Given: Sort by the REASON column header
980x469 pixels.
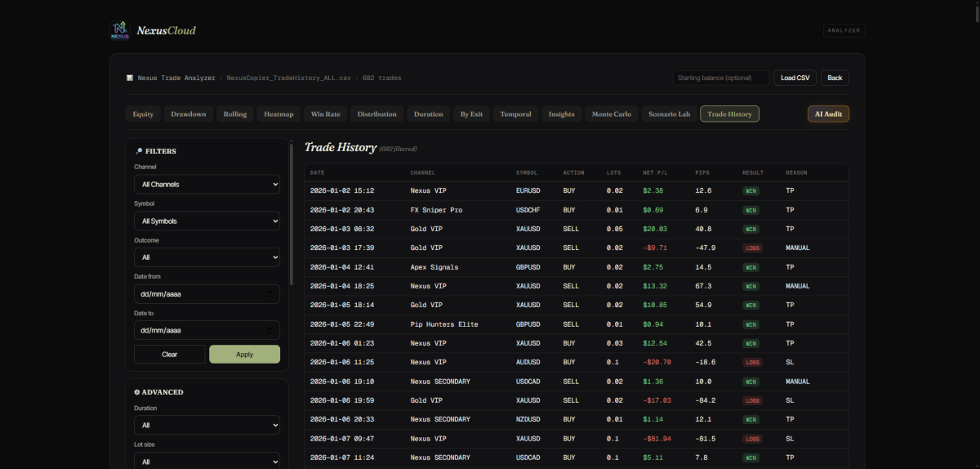Looking at the screenshot, I should point(796,172).
